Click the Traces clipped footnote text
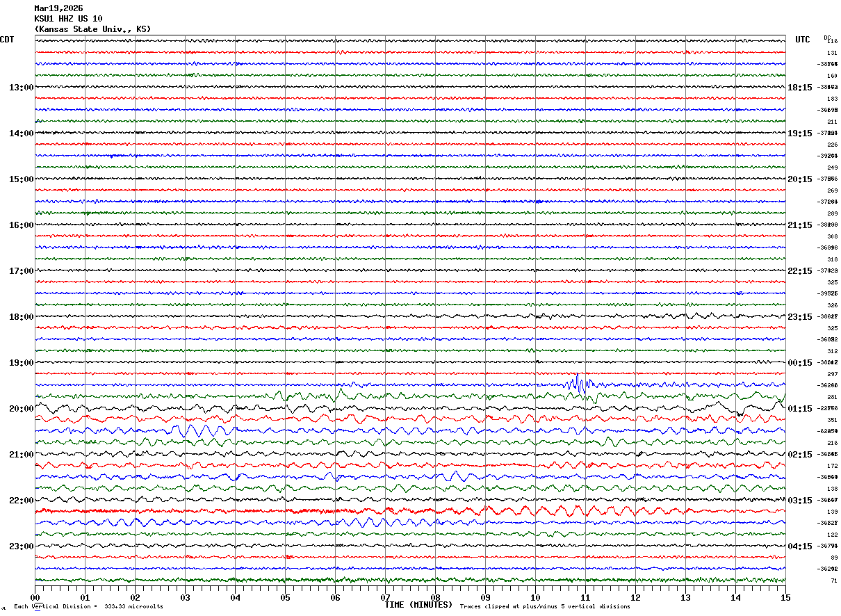The width and height of the screenshot is (841, 616). point(545,607)
